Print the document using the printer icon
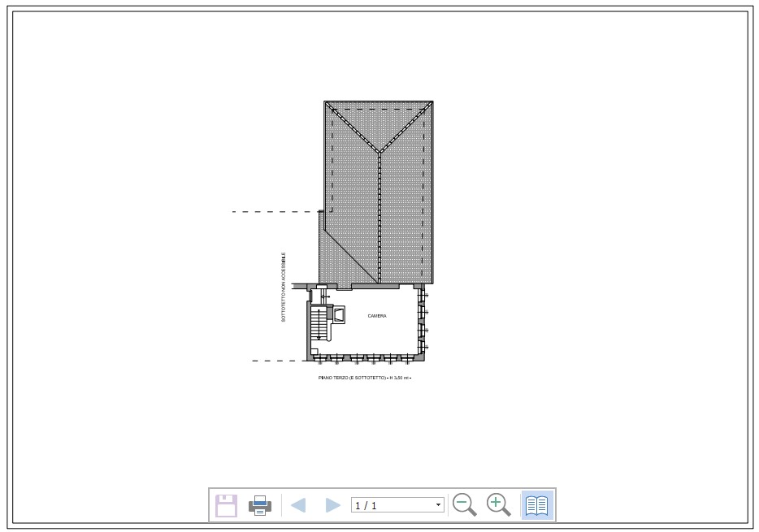This screenshot has height=532, width=759. [x=260, y=505]
